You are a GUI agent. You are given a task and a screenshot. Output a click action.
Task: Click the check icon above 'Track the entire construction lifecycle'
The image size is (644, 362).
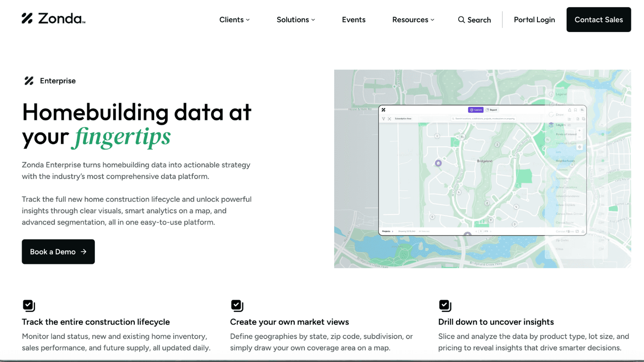(29, 306)
